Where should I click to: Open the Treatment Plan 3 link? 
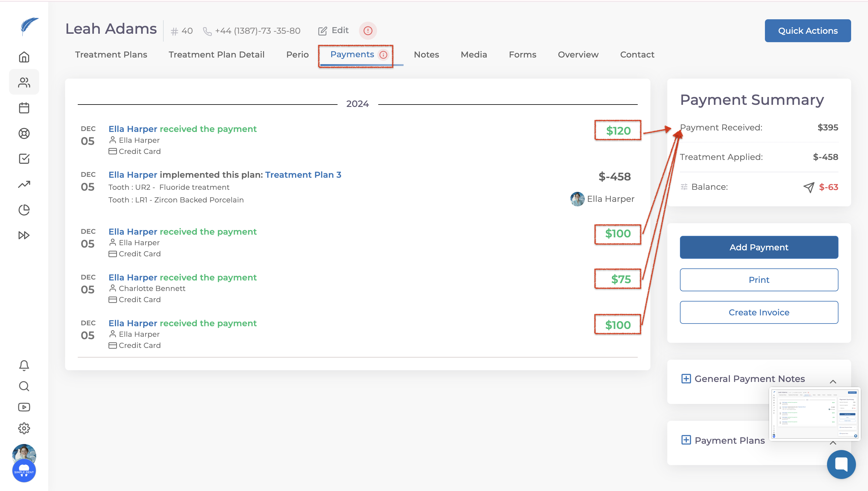pos(303,175)
